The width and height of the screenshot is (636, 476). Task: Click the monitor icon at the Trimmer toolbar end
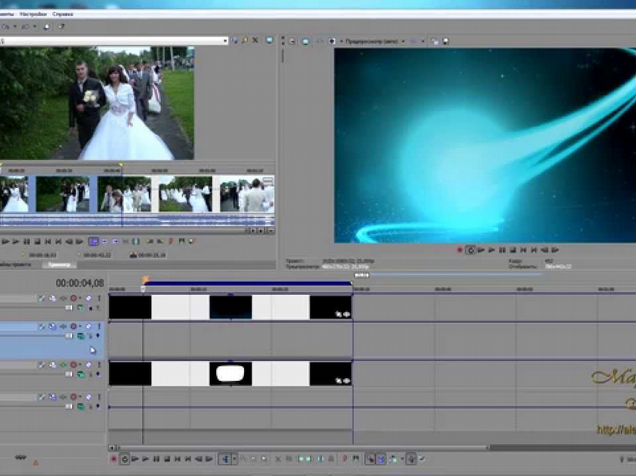[269, 40]
